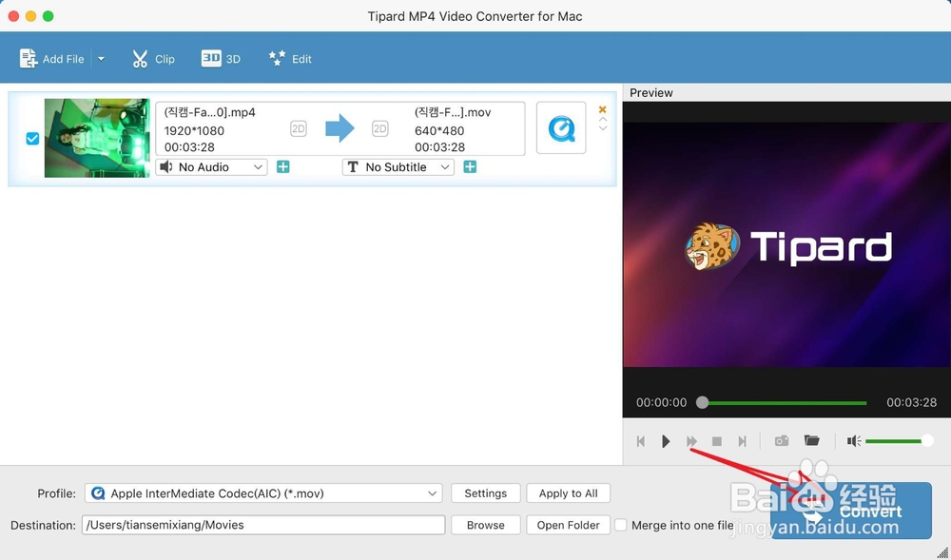Add audio track with plus icon
Screen dimensions: 951x560
[x=282, y=166]
